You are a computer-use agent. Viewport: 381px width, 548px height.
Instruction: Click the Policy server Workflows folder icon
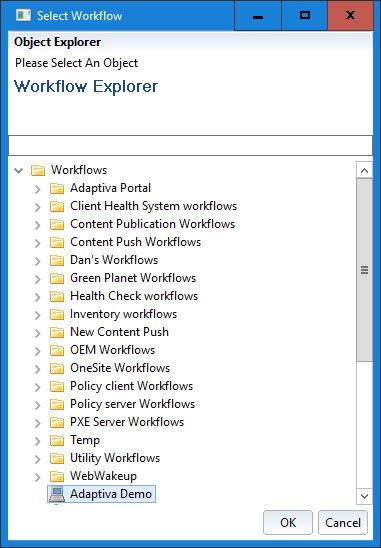point(57,404)
